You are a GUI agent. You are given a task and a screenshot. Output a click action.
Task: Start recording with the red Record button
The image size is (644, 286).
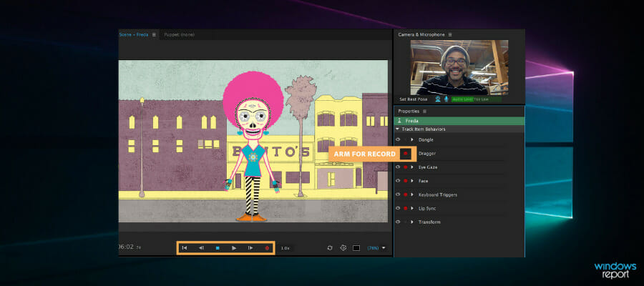pos(267,248)
